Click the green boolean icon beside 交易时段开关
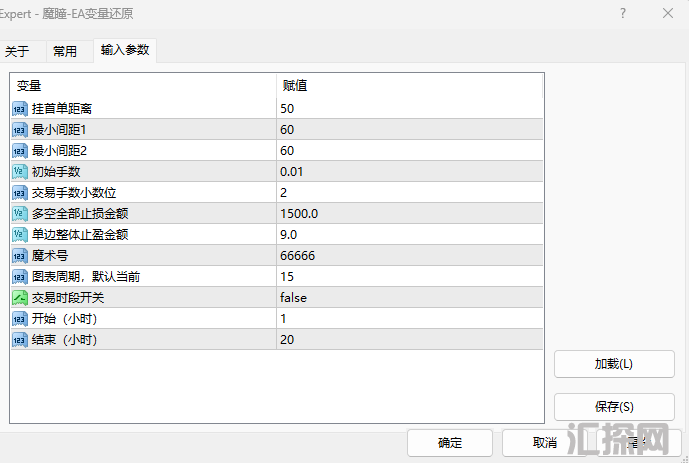689x463 pixels. [20, 297]
